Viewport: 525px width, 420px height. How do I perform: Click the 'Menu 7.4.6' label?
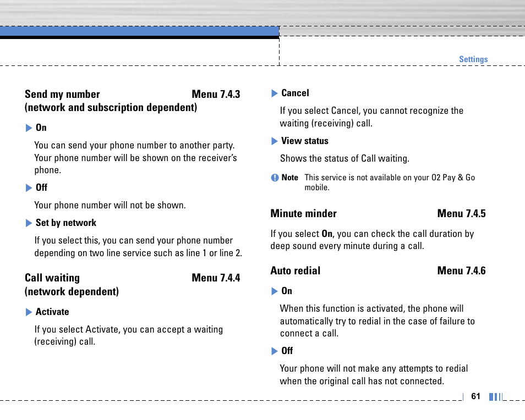click(461, 270)
